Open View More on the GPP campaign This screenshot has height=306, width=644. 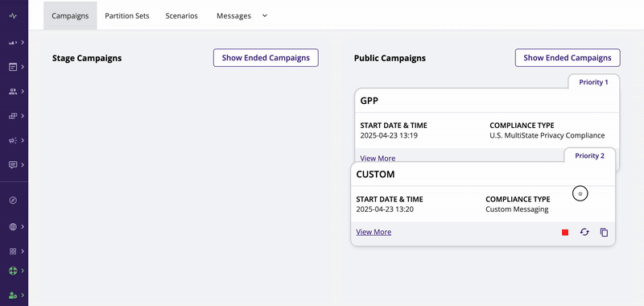click(x=378, y=158)
